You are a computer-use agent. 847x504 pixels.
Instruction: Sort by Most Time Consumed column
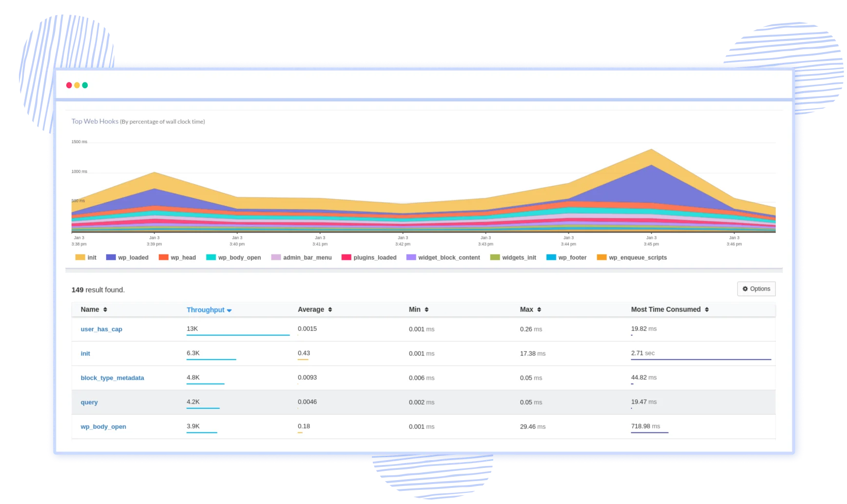click(670, 310)
